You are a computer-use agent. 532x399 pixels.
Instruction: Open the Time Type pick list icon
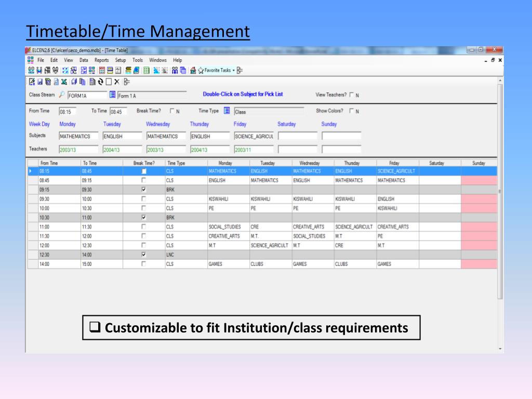[x=227, y=111]
